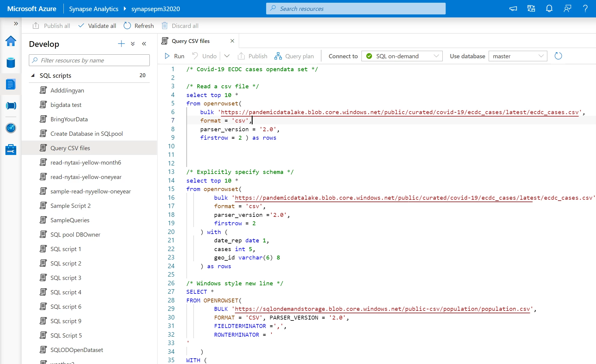Select SampleQueries script from sidebar
The width and height of the screenshot is (596, 364).
(x=70, y=220)
